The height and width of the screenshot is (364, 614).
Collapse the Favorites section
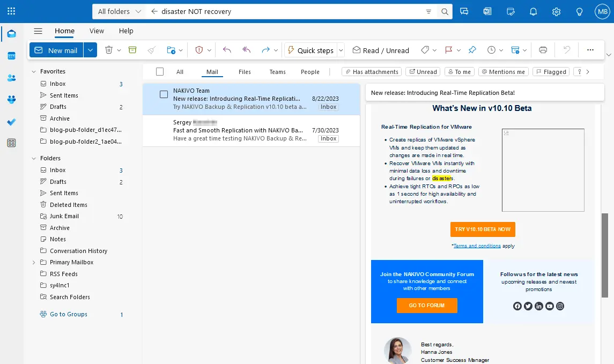click(34, 72)
